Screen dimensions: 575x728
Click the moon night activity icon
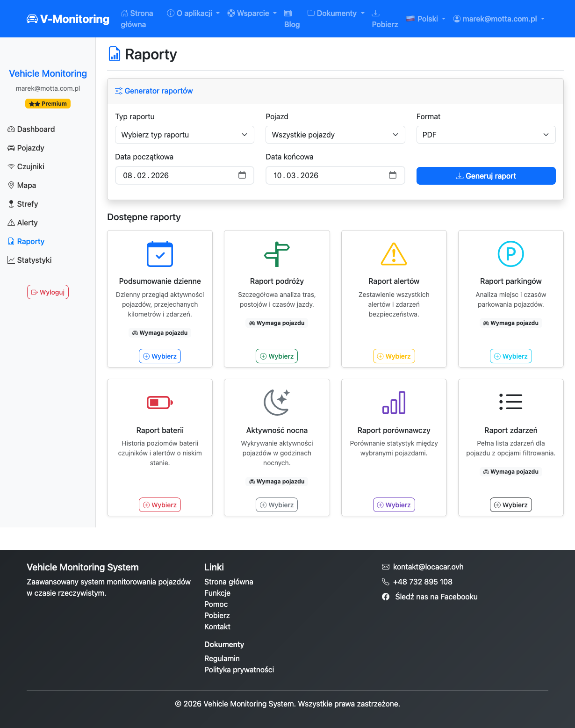click(x=277, y=403)
